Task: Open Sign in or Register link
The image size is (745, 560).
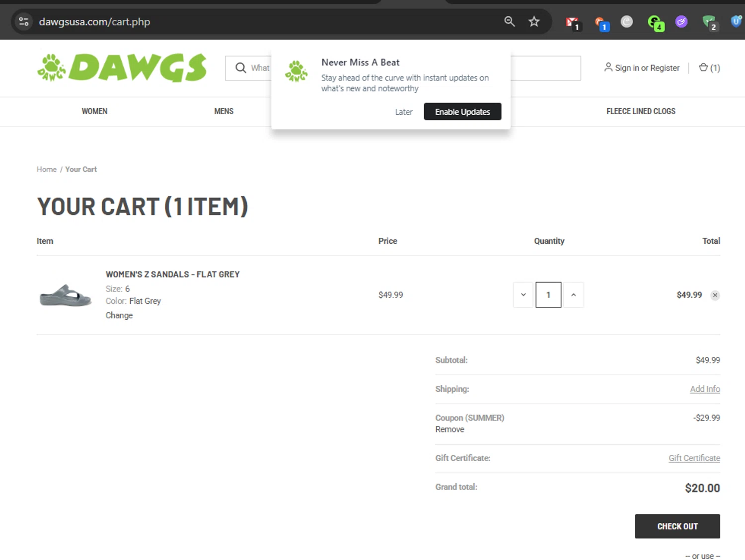Action: 647,68
